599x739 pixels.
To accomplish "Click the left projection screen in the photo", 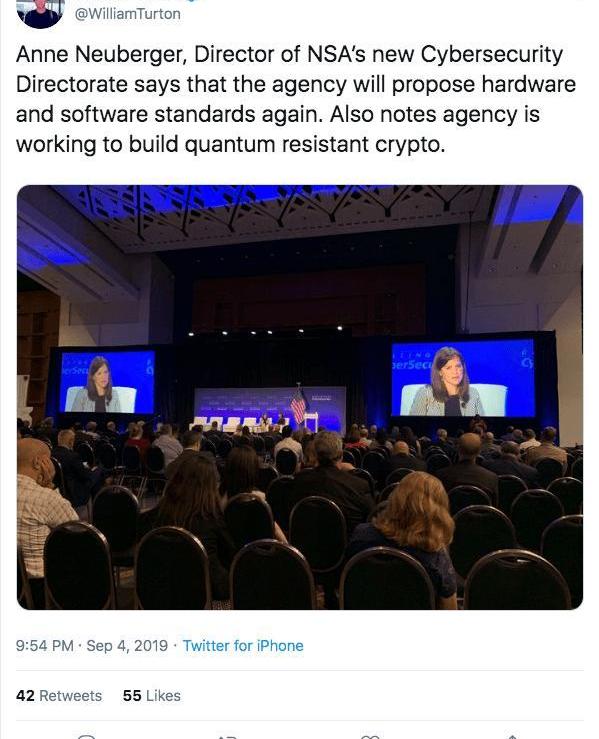I will point(107,382).
